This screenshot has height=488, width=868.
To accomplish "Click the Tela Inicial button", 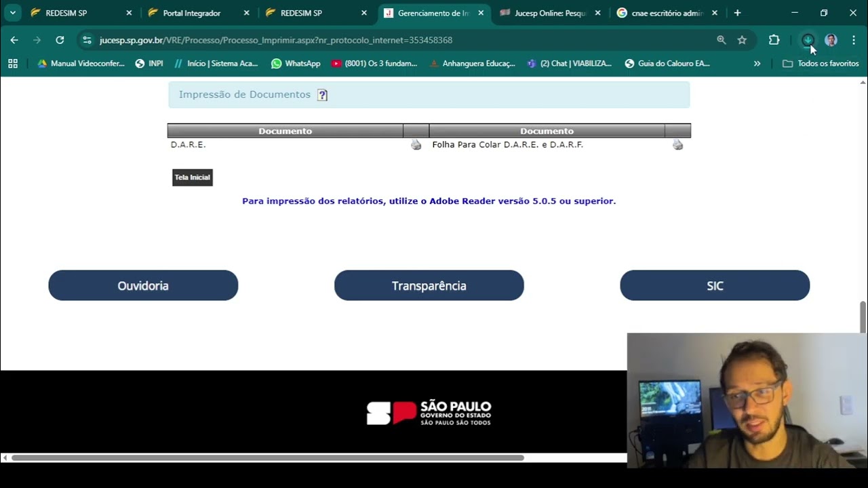I will [193, 178].
